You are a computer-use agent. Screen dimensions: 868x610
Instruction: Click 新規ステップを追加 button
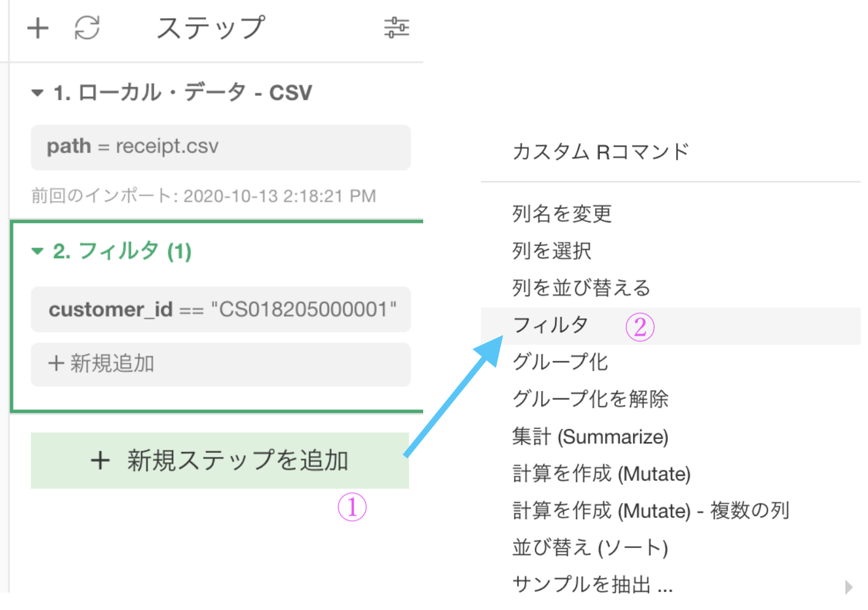[x=220, y=461]
